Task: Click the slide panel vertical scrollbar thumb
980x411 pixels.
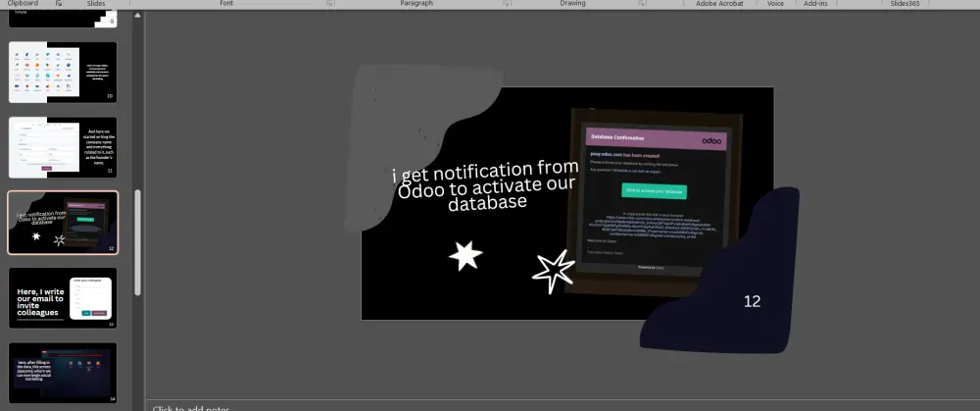Action: tap(137, 242)
